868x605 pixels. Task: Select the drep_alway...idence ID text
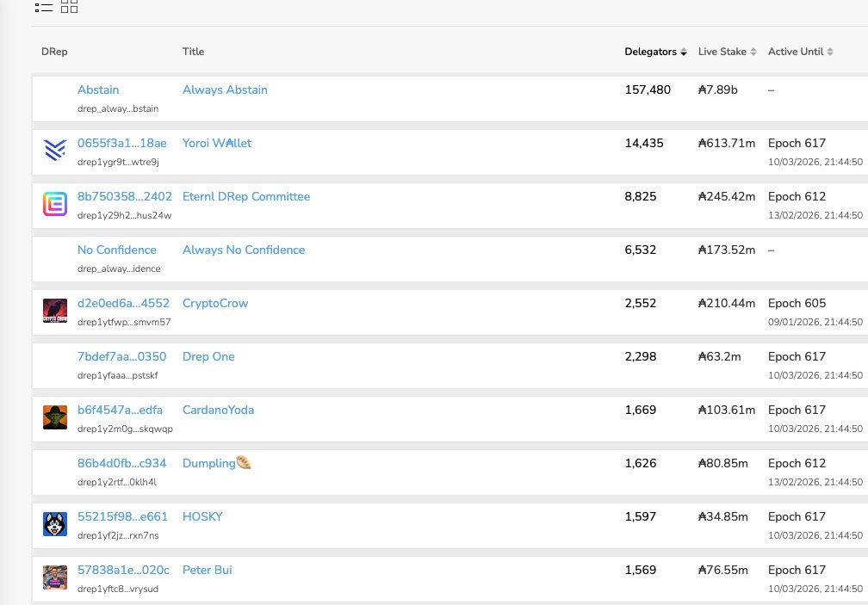[119, 269]
